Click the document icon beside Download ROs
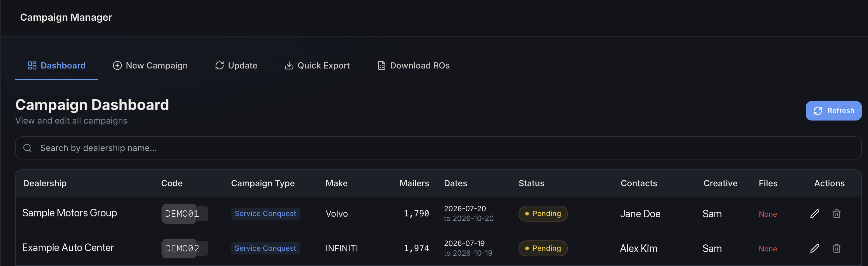 381,65
